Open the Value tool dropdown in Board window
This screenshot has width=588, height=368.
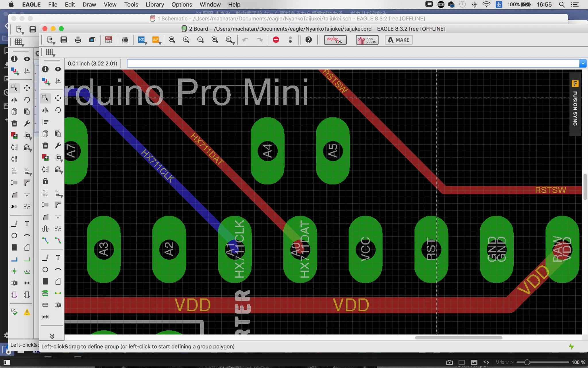click(x=59, y=193)
